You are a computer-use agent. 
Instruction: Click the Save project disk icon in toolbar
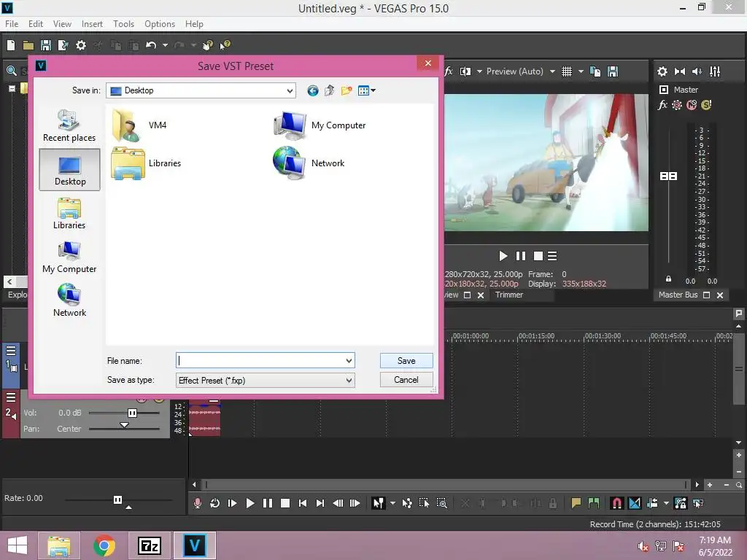46,45
